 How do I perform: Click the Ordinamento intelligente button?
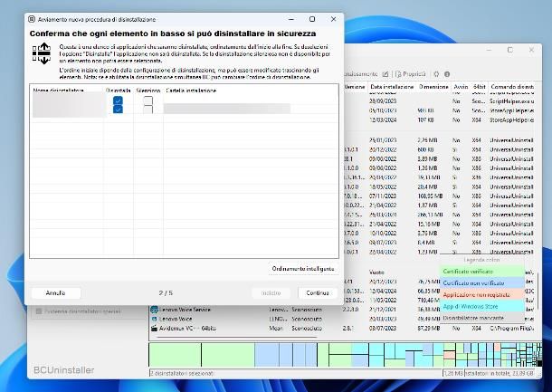[303, 269]
